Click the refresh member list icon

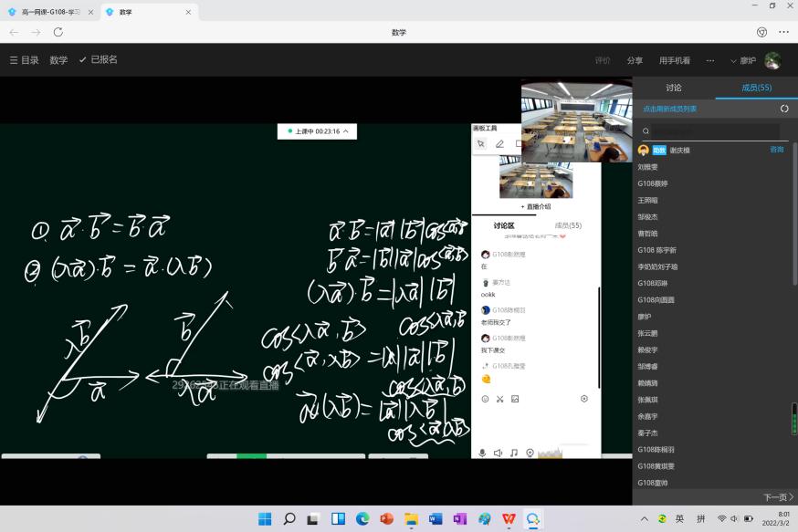(x=783, y=109)
